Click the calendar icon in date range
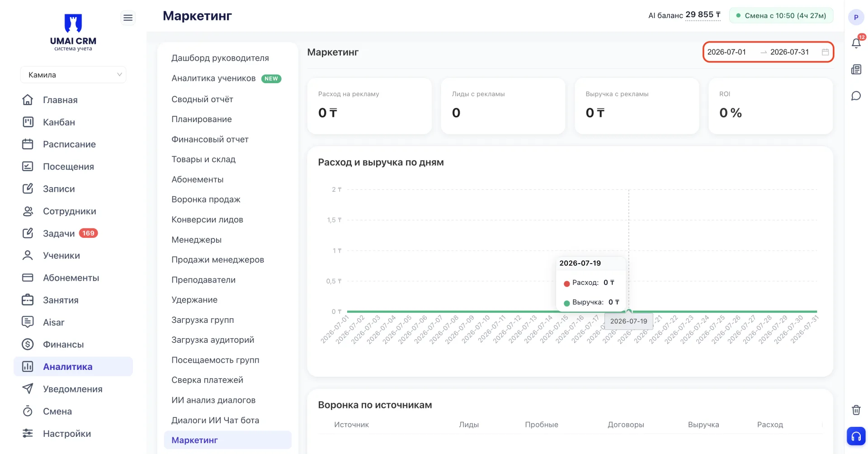Image resolution: width=868 pixels, height=454 pixels. pos(825,52)
